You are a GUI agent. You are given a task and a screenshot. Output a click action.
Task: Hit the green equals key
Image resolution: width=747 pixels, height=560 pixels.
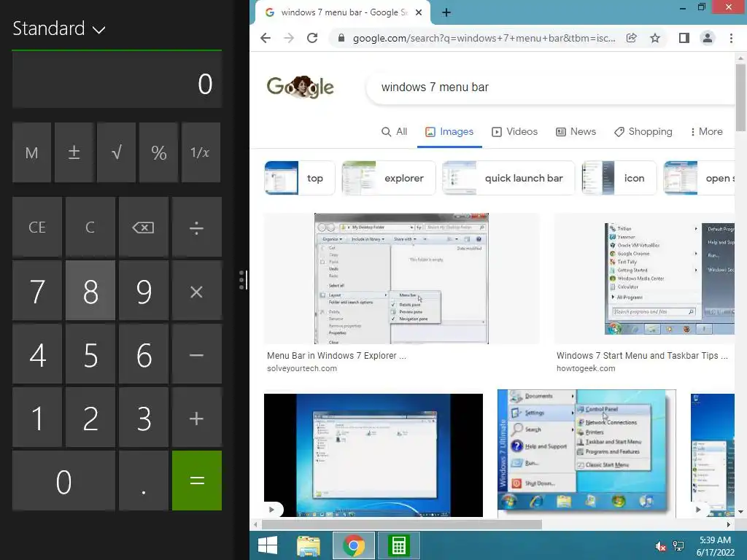click(x=197, y=481)
